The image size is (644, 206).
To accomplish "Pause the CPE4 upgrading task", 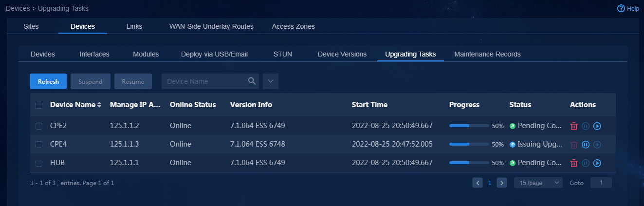I will [586, 145].
